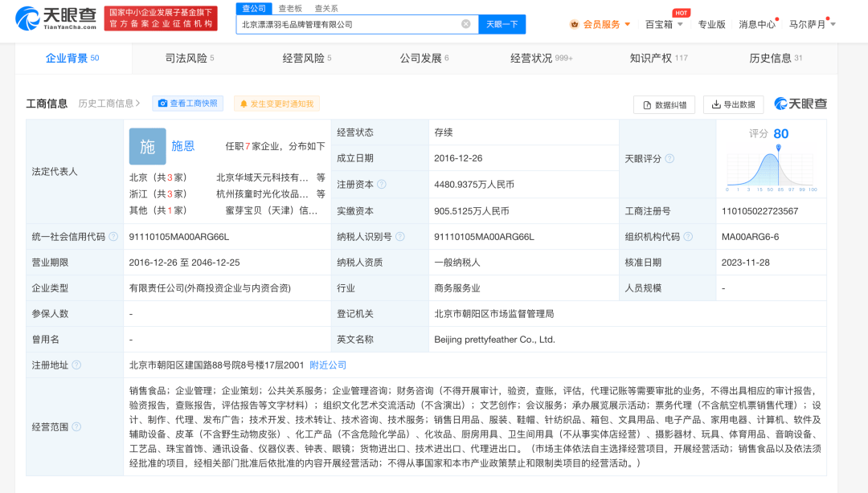Viewport: 868px width, 493px height.
Task: Click the 北京市朝阳区市场监督管理局 registration authority
Action: click(494, 314)
